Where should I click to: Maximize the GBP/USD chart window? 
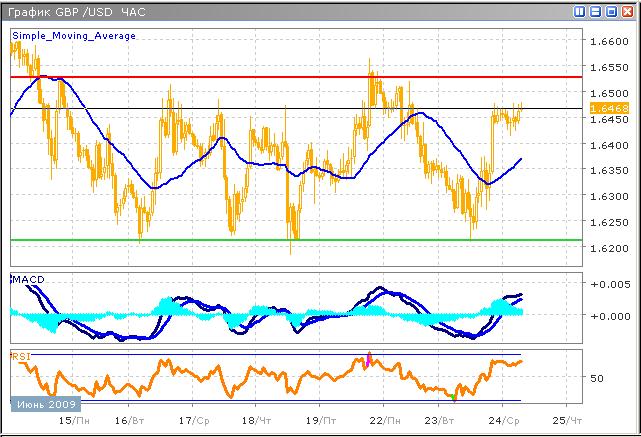click(x=611, y=11)
